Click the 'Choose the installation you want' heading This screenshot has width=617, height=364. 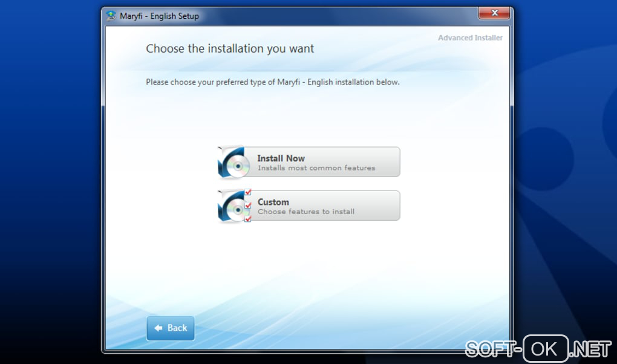(230, 48)
